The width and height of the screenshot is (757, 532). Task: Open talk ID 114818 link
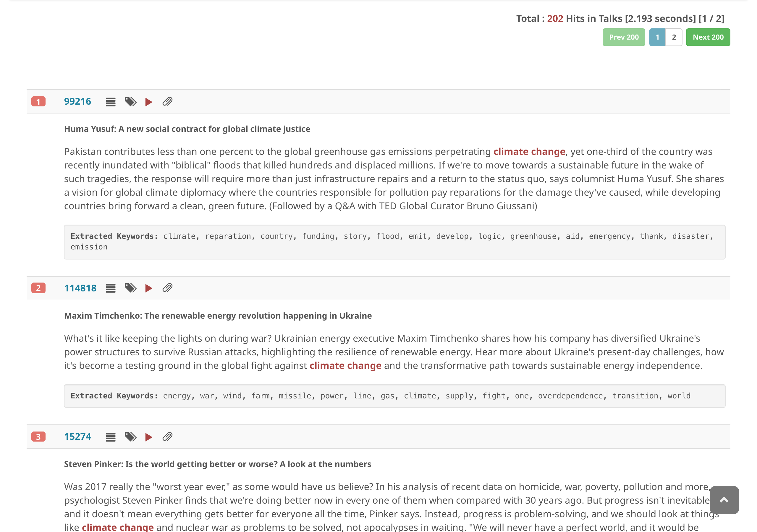[x=80, y=288]
